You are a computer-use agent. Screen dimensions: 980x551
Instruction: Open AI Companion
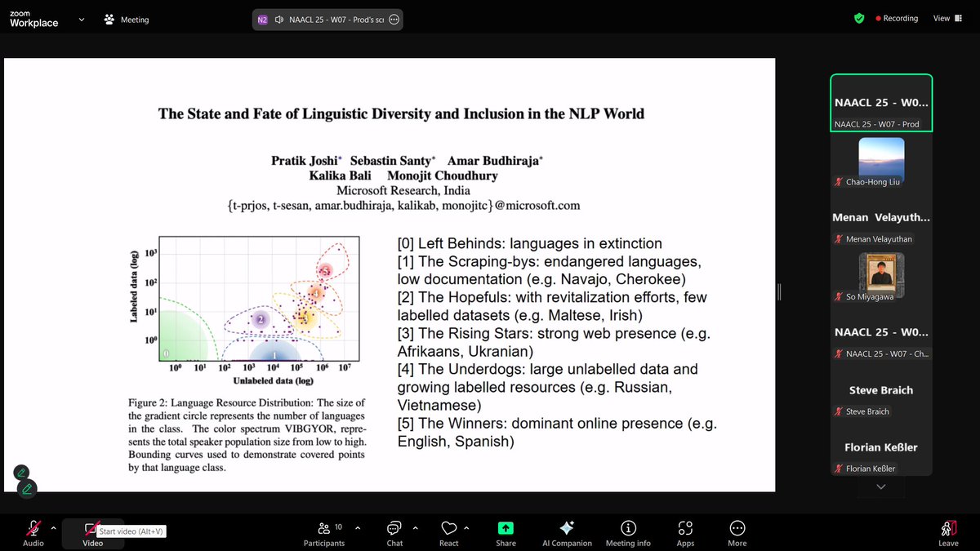pyautogui.click(x=567, y=532)
